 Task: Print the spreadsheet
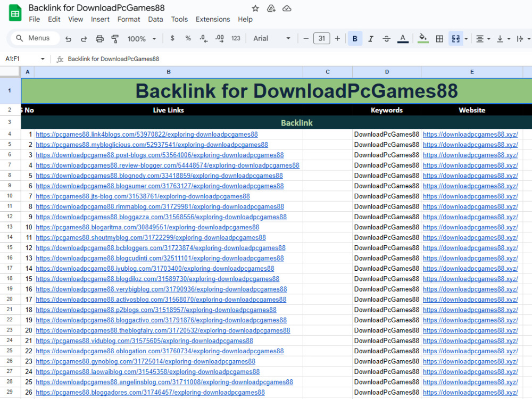coord(99,39)
